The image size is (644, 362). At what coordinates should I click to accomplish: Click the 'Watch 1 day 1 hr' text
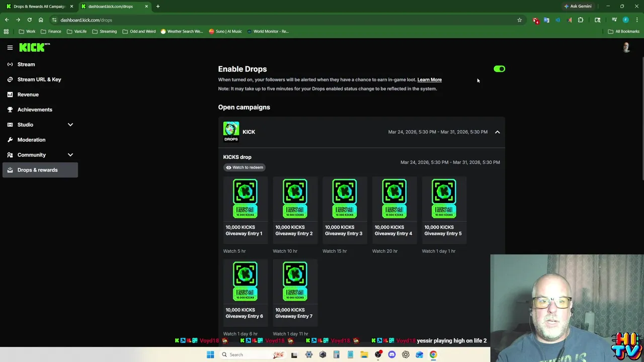(x=438, y=251)
